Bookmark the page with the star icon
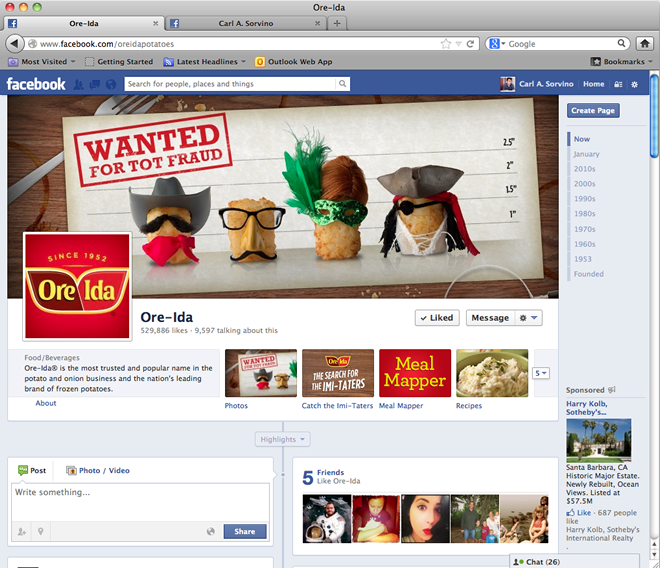 click(446, 44)
